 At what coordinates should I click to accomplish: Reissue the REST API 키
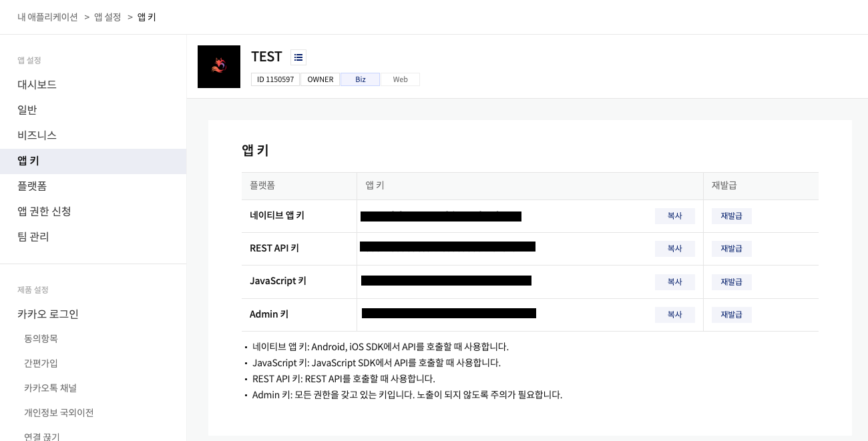(732, 249)
